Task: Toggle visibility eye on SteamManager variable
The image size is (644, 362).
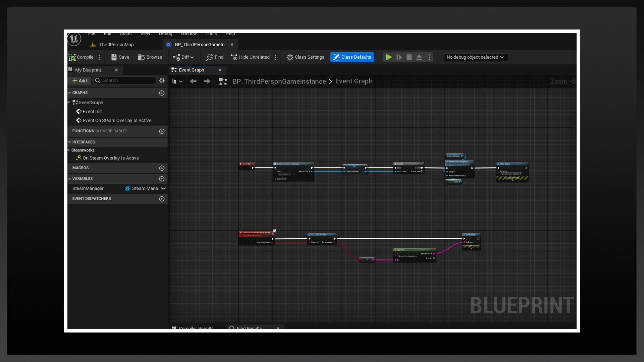Action: (164, 188)
